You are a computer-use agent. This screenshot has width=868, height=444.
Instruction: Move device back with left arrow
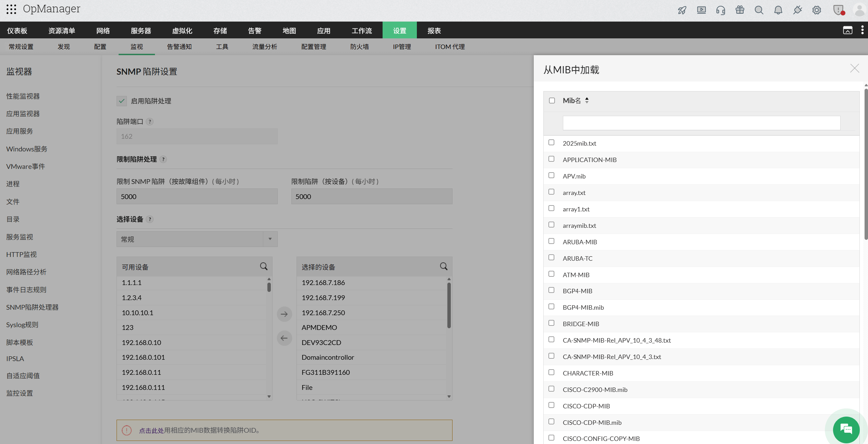284,338
